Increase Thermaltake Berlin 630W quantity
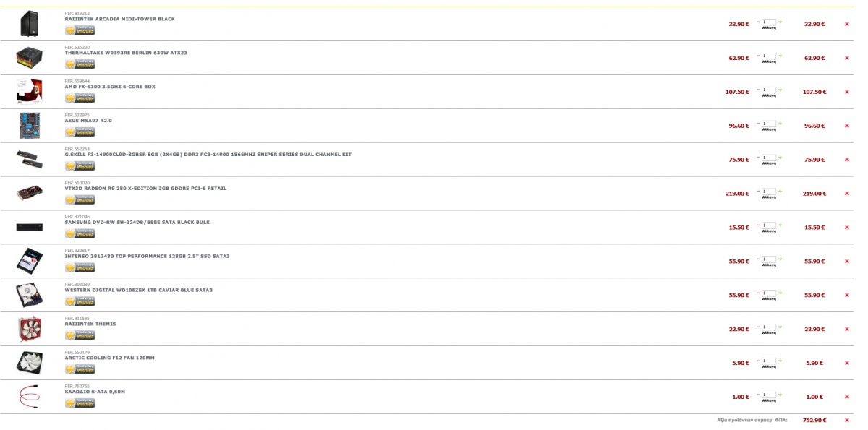 (x=780, y=56)
